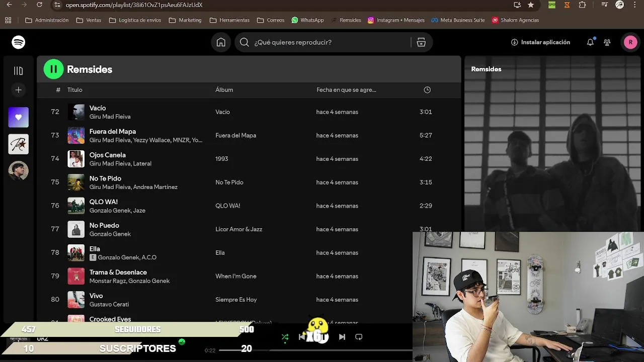Sort by Fecha en que se agregó column
Screen dimensions: 644x362
click(x=346, y=90)
